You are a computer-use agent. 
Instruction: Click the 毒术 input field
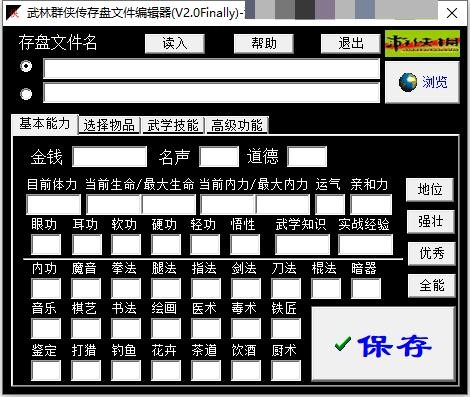pos(246,328)
